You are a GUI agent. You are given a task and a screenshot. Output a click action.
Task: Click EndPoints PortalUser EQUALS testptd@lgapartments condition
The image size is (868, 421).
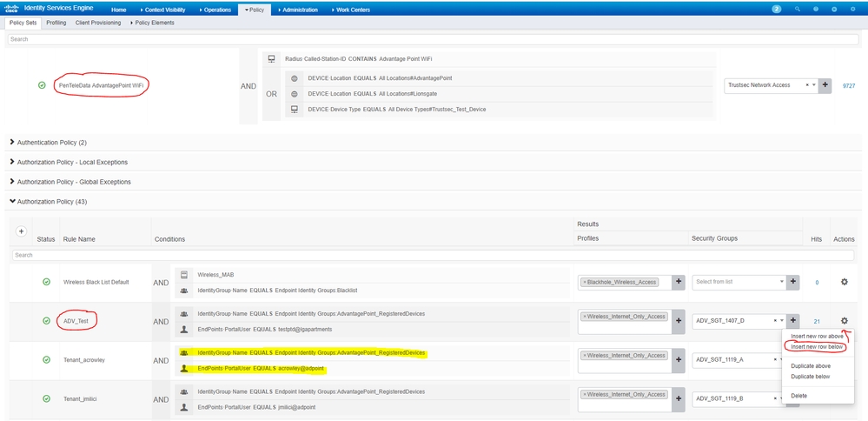point(265,329)
